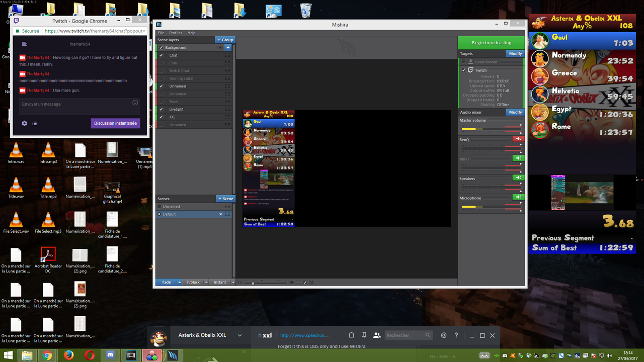Click the drag handle of the LiveSplit layer
This screenshot has width=644, height=362.
pos(228,109)
